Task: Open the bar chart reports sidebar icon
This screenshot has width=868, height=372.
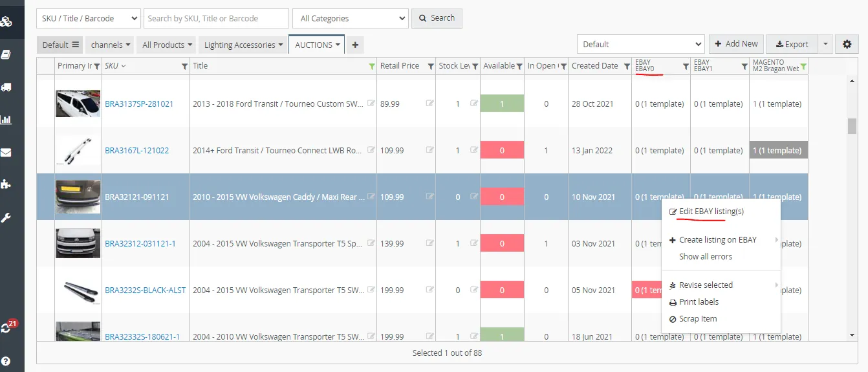Action: (x=6, y=120)
